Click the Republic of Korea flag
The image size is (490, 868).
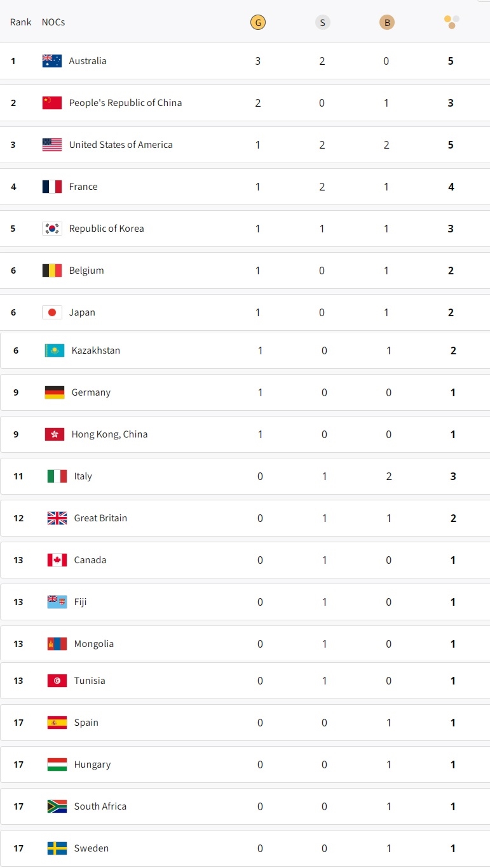[52, 229]
